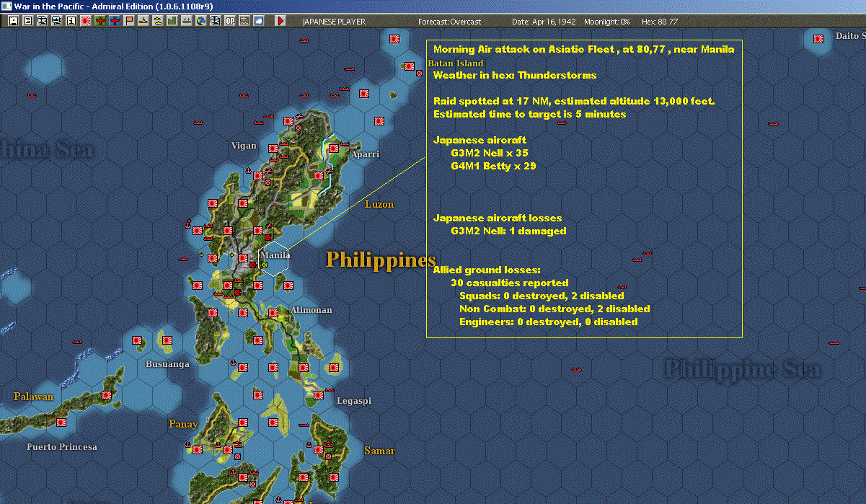Image resolution: width=866 pixels, height=504 pixels.
Task: Click the two yellow ships toolbar icon
Action: [x=157, y=21]
